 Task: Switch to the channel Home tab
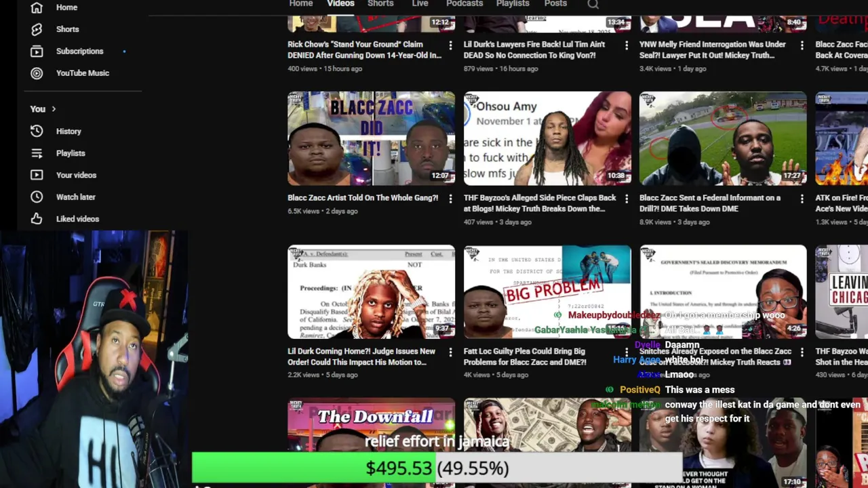pyautogui.click(x=301, y=3)
